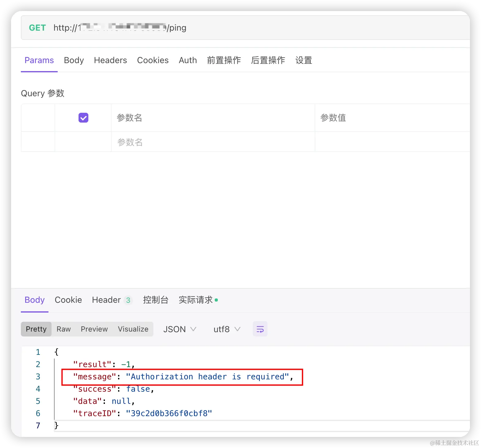Select the response Body tab

click(x=35, y=300)
